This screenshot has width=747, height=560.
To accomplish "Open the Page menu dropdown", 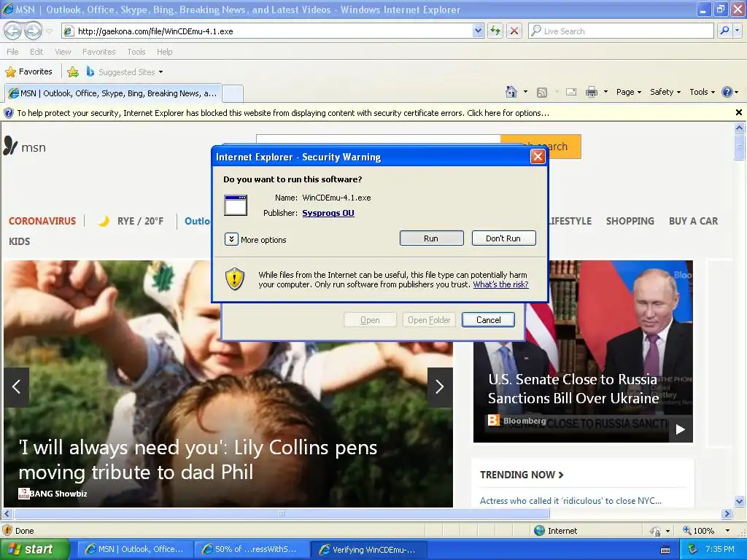I will (x=629, y=92).
